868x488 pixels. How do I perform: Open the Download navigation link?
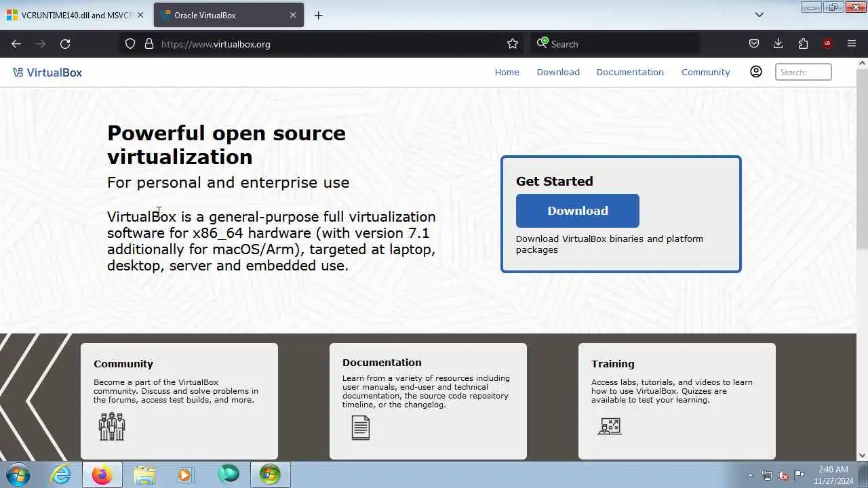click(x=558, y=72)
